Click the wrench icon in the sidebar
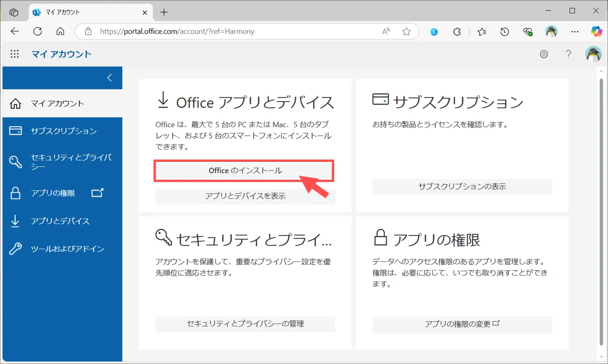This screenshot has width=608, height=364. [x=15, y=248]
